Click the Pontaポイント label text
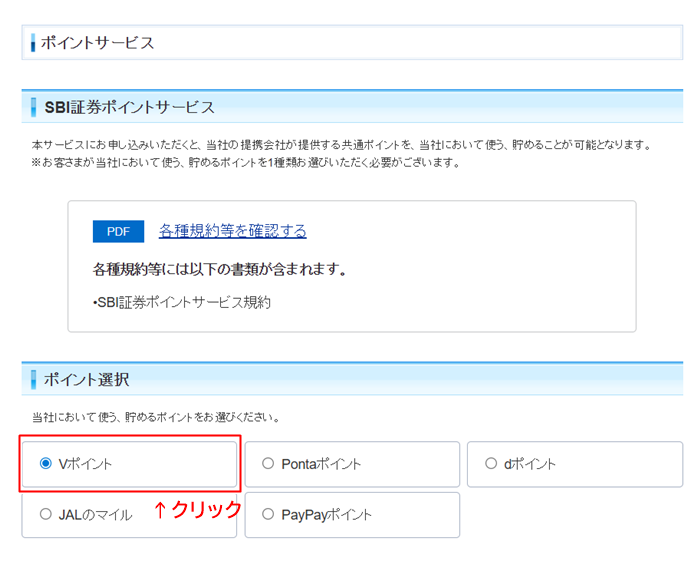Image resolution: width=700 pixels, height=564 pixels. [321, 464]
